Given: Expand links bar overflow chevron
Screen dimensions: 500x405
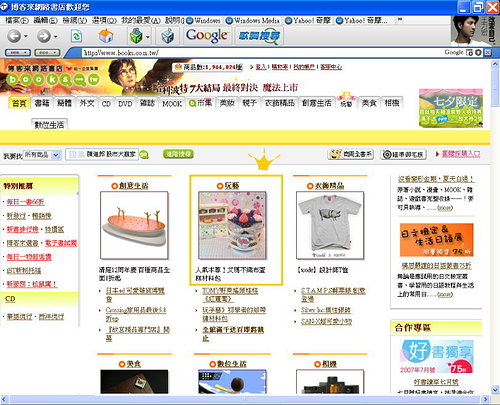Looking at the screenshot, I should click(400, 20).
